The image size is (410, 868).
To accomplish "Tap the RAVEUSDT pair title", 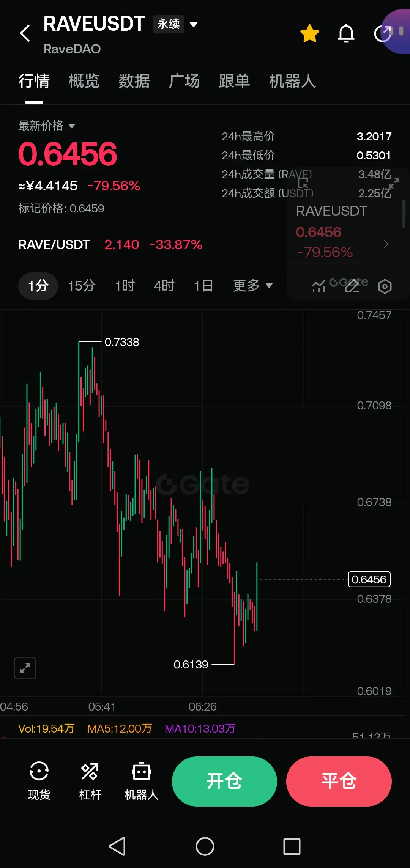I will (94, 24).
